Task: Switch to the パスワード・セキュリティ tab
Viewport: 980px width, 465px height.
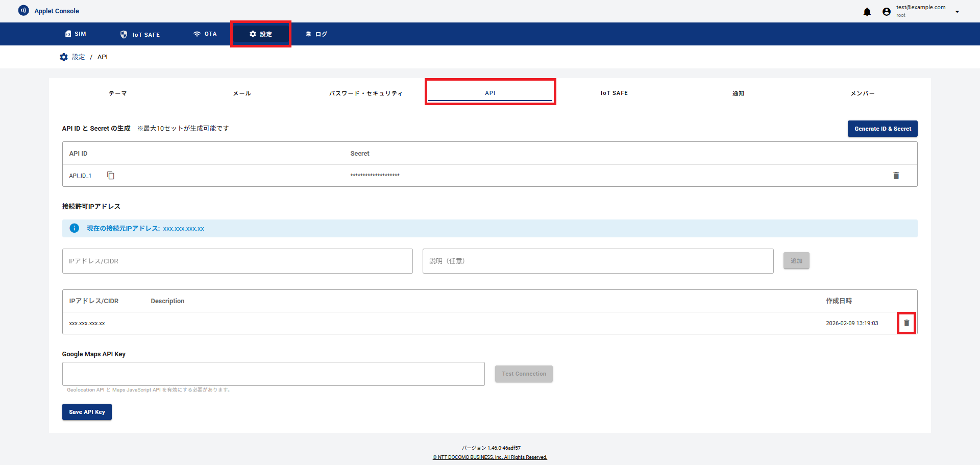Action: point(366,93)
